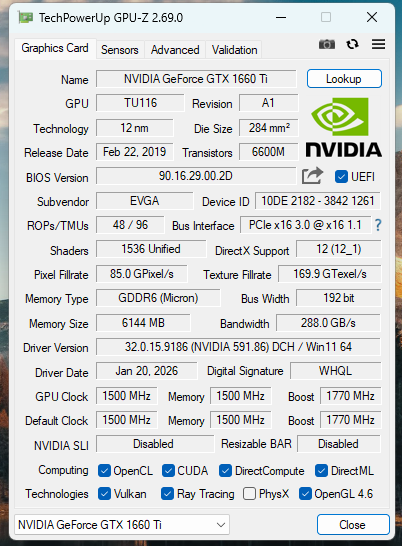
Task: Click the Digital Signature field WHQL
Action: [335, 371]
